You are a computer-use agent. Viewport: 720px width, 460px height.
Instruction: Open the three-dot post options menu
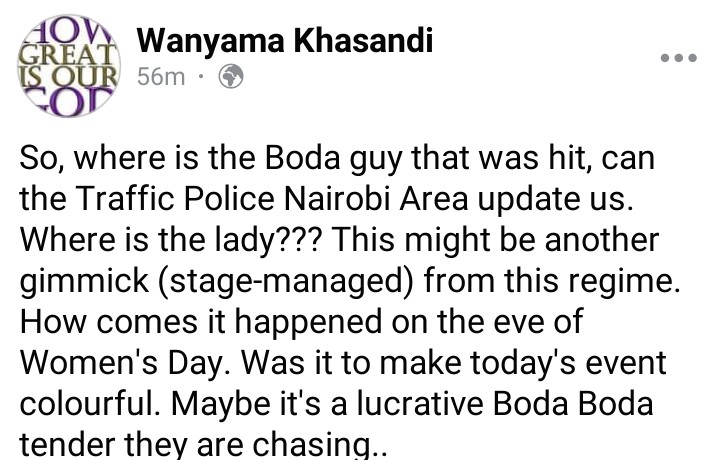(679, 58)
